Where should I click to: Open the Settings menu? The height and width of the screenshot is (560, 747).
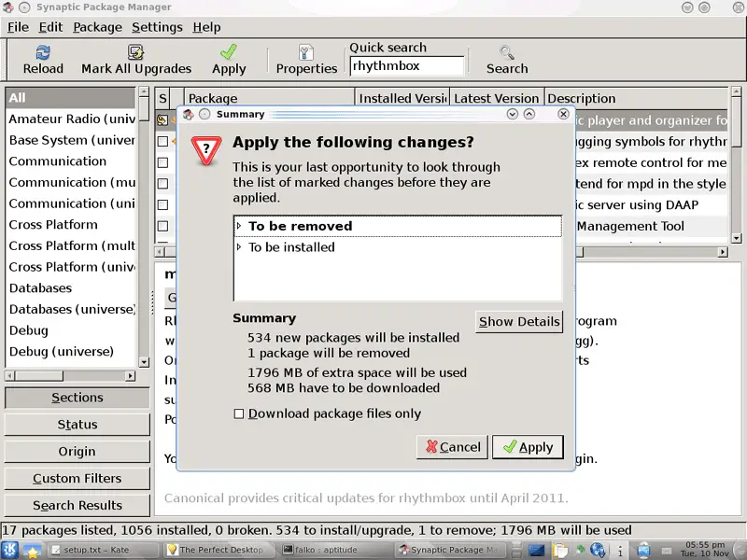click(157, 27)
